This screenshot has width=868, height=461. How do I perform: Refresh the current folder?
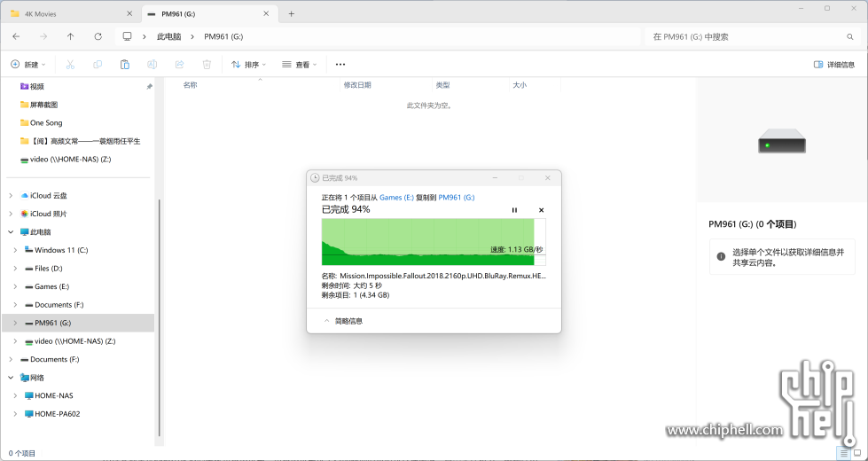98,36
